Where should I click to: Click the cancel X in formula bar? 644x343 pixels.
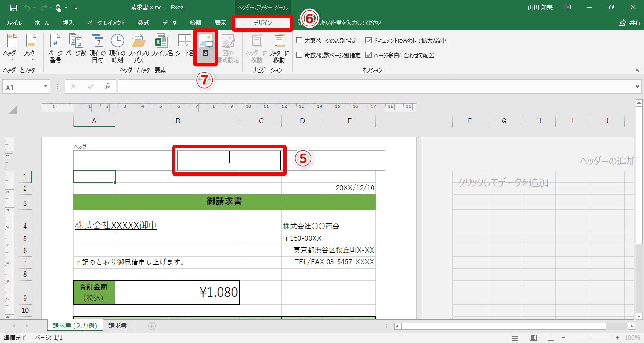point(73,87)
